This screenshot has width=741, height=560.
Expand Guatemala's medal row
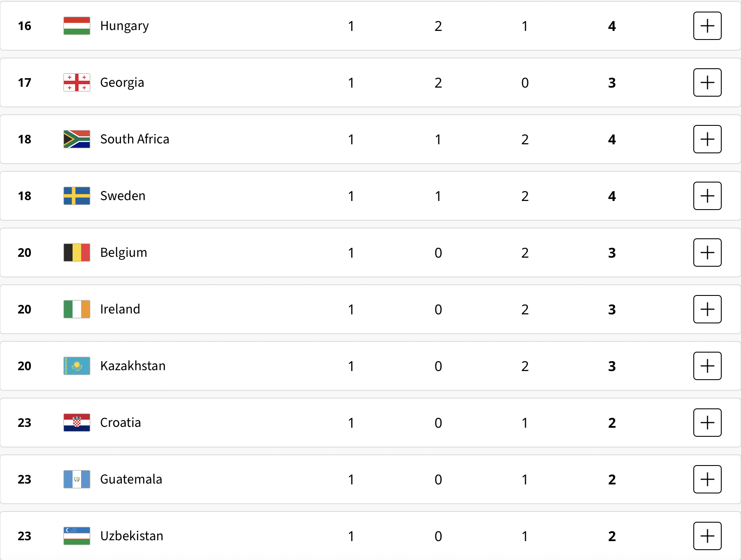(x=707, y=479)
